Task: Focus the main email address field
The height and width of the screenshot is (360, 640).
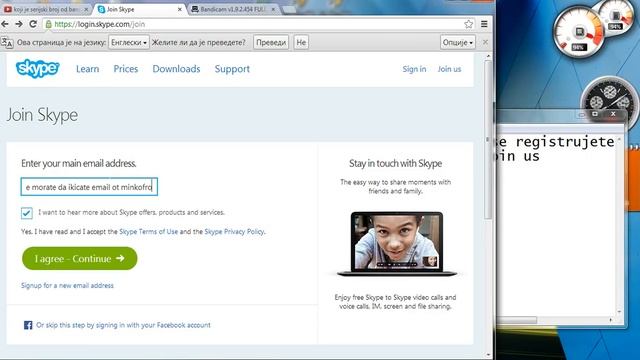Action: click(89, 187)
